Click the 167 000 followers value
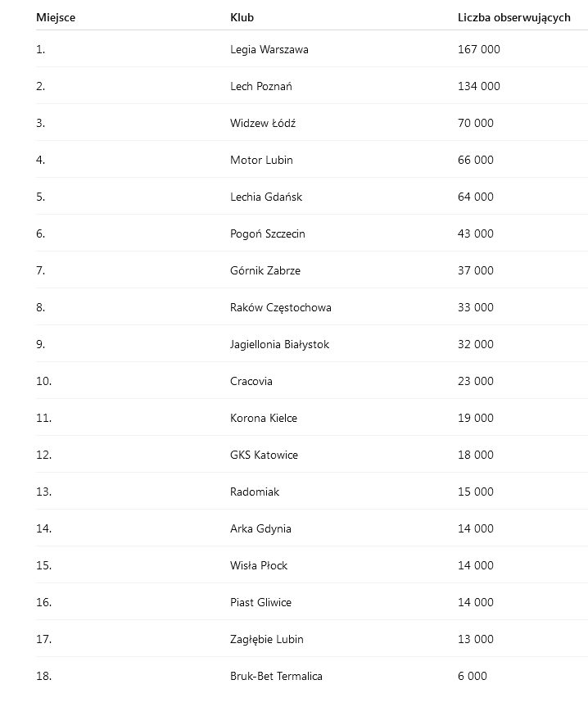 [x=478, y=49]
